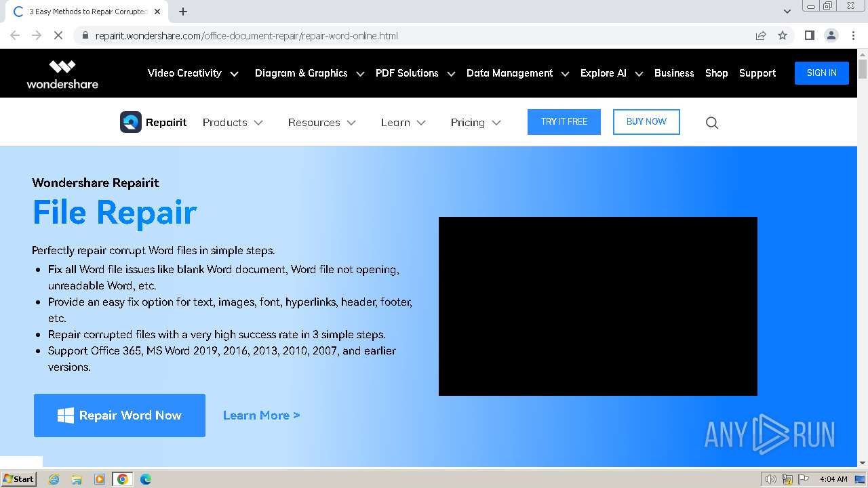Launch Internet Explorer from taskbar
The image size is (868, 488).
pyautogui.click(x=54, y=479)
